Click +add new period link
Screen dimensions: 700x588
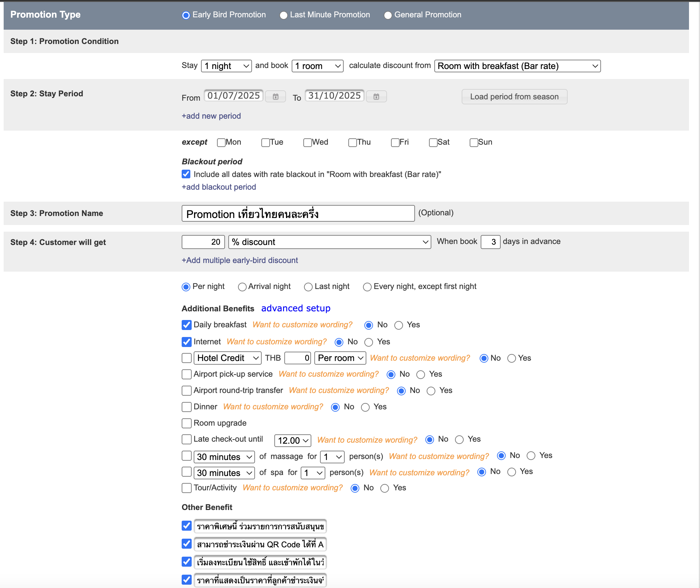pyautogui.click(x=211, y=116)
